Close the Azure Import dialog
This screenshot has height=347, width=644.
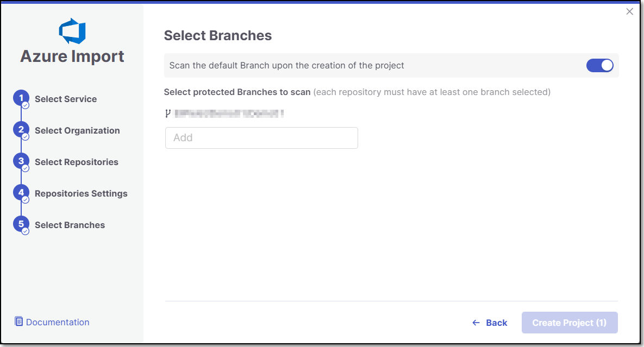coord(630,11)
